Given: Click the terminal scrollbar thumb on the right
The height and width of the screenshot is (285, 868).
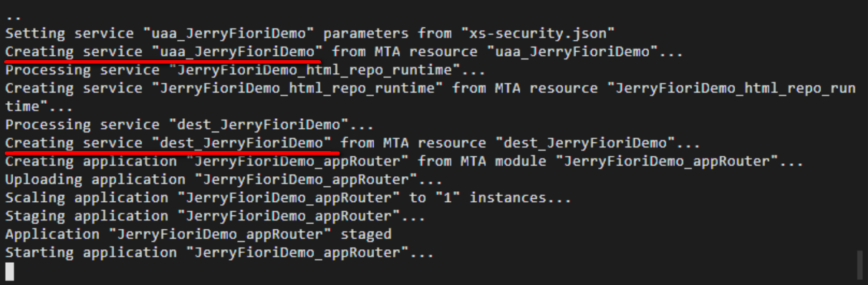Looking at the screenshot, I should 859,264.
